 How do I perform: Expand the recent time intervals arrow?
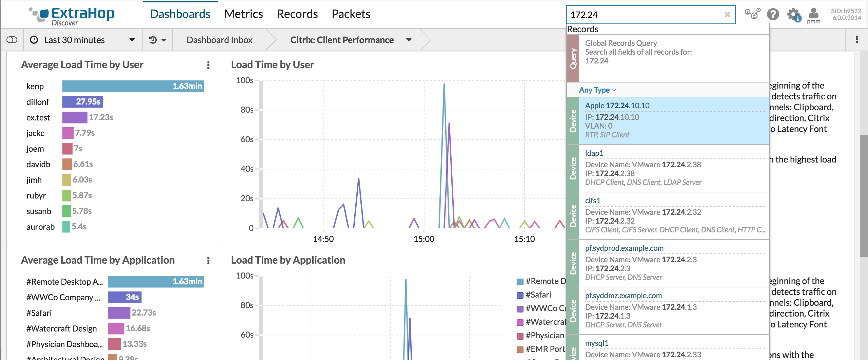(164, 40)
